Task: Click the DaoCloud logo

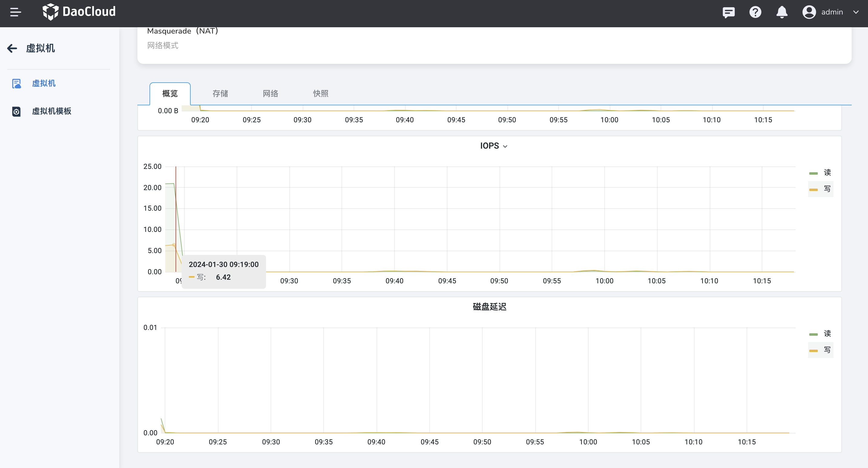Action: coord(80,12)
